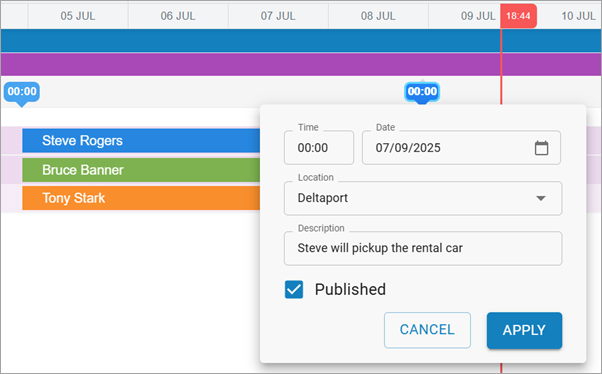Image resolution: width=602 pixels, height=374 pixels.
Task: Click the 09 JUL date header
Action: (x=478, y=16)
